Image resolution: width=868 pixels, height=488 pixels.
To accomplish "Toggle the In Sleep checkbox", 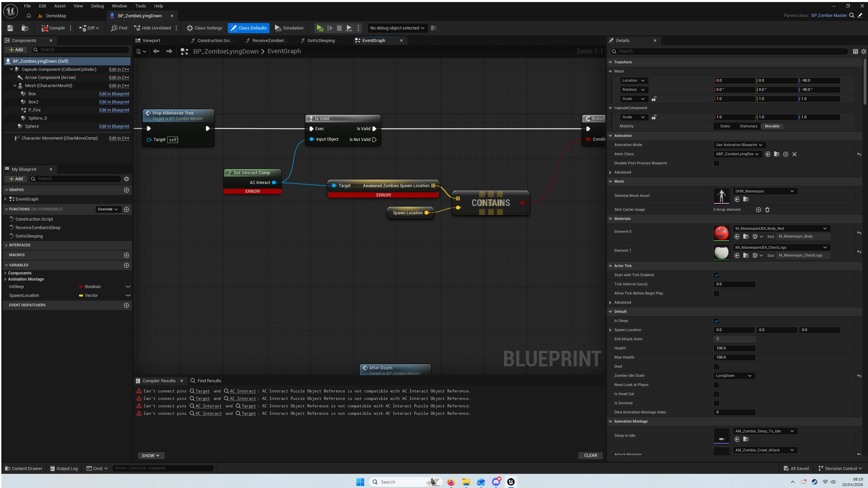I will point(716,321).
